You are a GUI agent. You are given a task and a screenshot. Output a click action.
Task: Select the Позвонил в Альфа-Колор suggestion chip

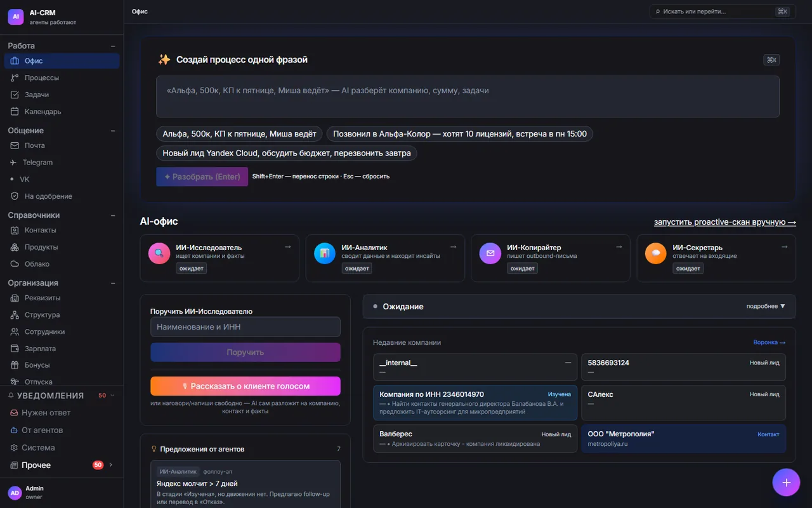460,134
